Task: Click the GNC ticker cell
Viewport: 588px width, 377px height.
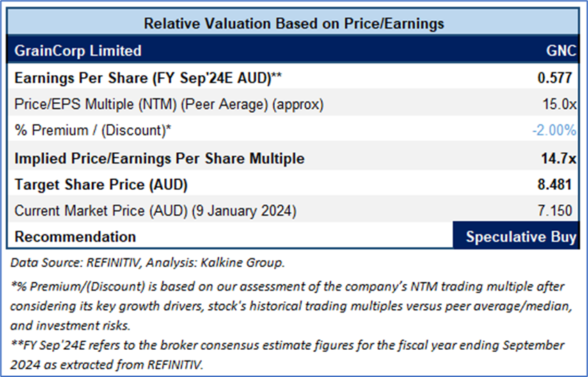Action: pos(561,51)
